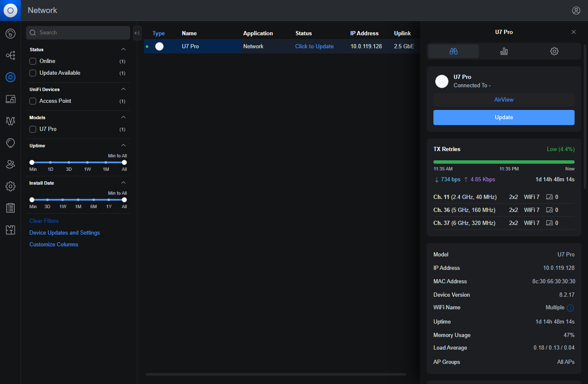This screenshot has height=384, width=588.
Task: Click the Ch. 36 (5 GHz, 160 MHz) row label
Action: coord(465,210)
